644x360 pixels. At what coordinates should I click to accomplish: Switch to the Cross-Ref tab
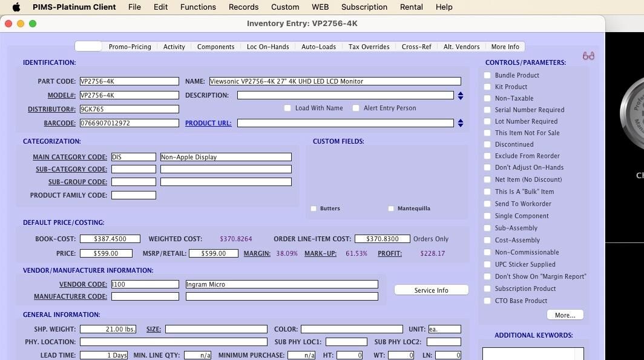[x=416, y=47]
